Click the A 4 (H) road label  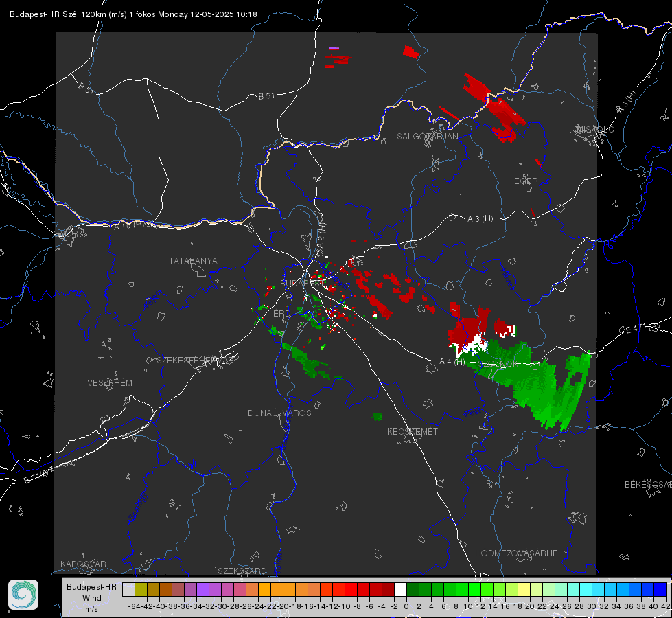click(x=452, y=361)
